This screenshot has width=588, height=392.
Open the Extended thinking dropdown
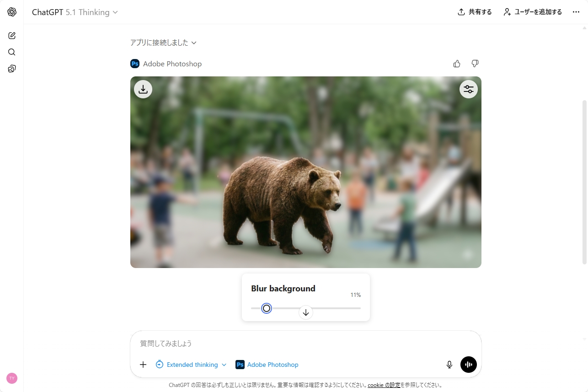[x=191, y=365]
